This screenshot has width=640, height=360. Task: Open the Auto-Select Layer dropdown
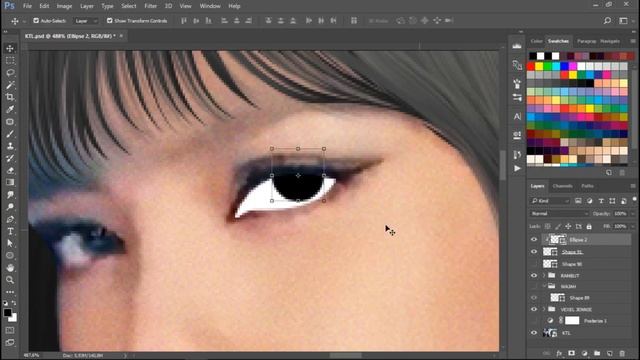tap(86, 20)
